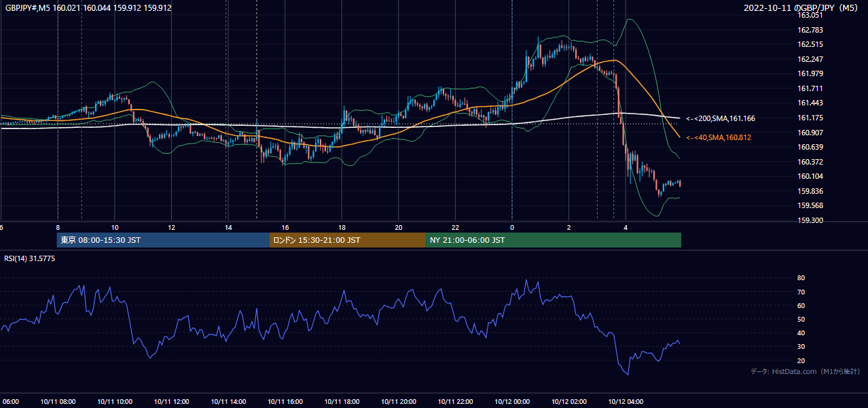The image size is (868, 408).
Task: Click the 2022-10-11 GBP/JPY (M5) chart title
Action: coord(801,8)
